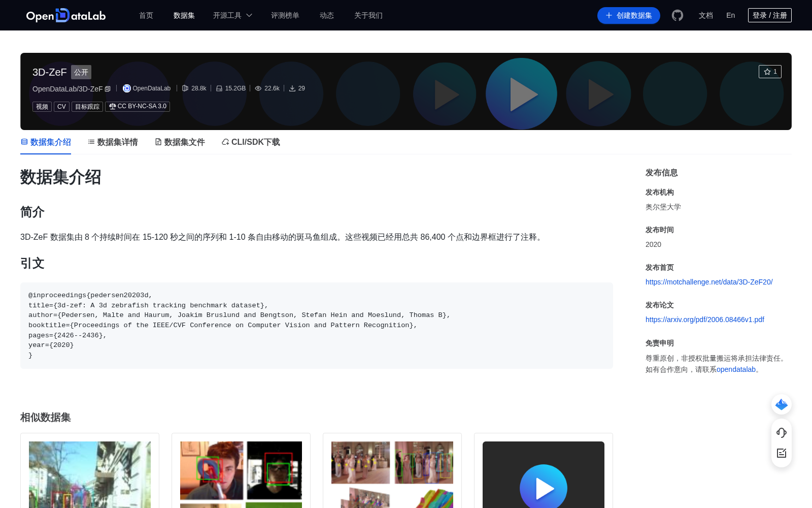The width and height of the screenshot is (812, 508).
Task: Open the street scene similar dataset thumbnail
Action: click(90, 474)
